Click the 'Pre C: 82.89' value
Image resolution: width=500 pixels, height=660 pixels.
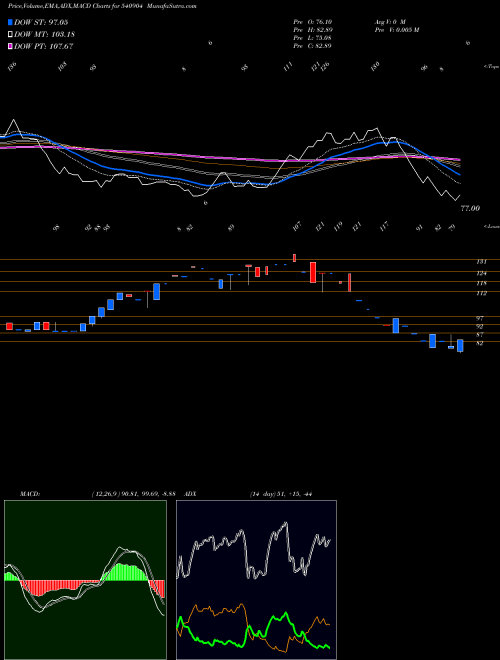pyautogui.click(x=312, y=46)
